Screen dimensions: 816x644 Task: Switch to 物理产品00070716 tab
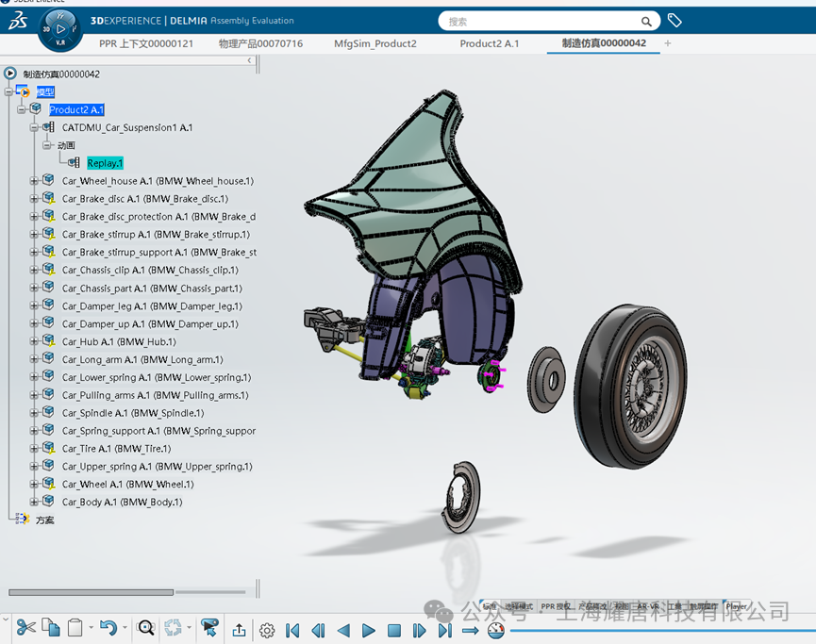coord(260,43)
